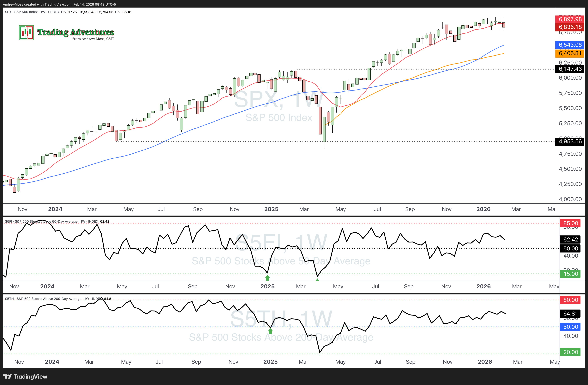
Task: Select the orange 6,405.81 moving average label
Action: tap(570, 53)
